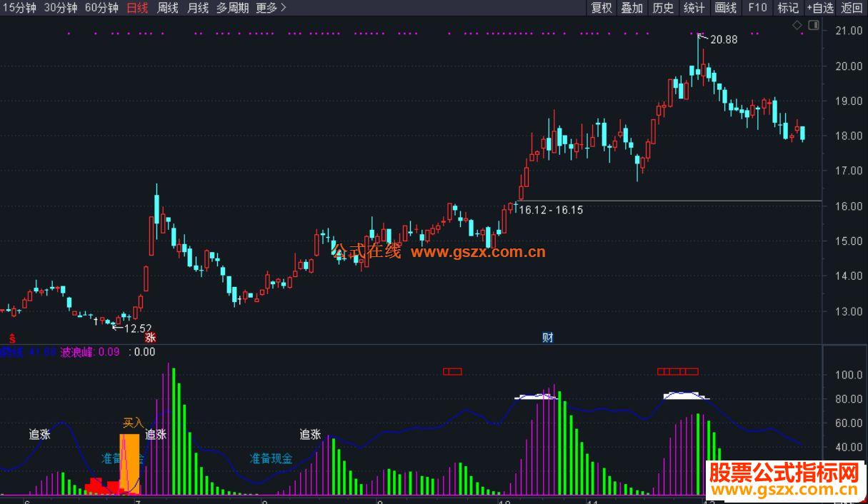
Task: Click the 财 financial marker icon
Action: (548, 337)
